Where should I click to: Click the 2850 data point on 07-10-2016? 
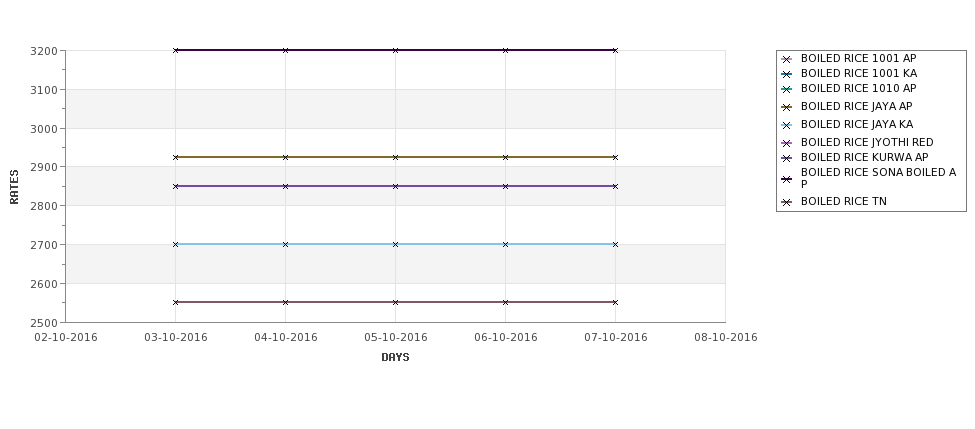point(616,186)
